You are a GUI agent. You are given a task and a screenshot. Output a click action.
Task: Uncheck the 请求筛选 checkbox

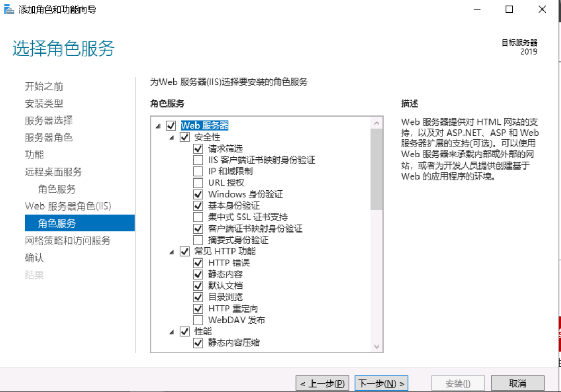pyautogui.click(x=198, y=148)
